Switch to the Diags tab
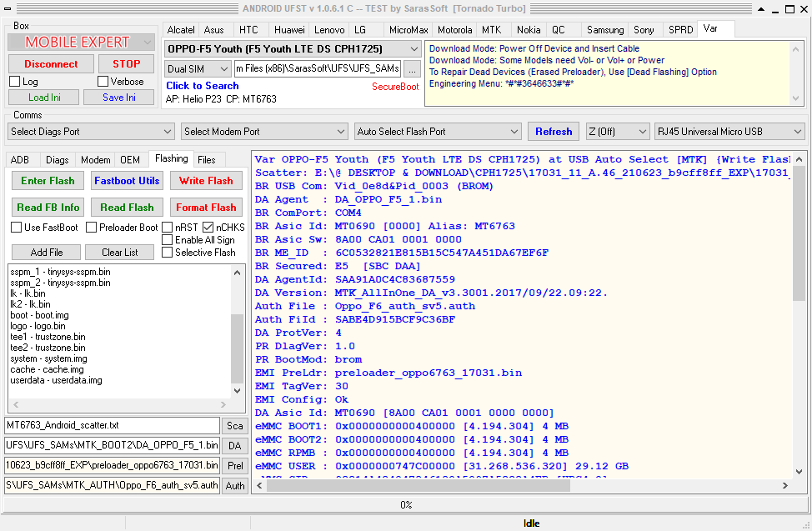The width and height of the screenshot is (812, 531). (x=57, y=159)
